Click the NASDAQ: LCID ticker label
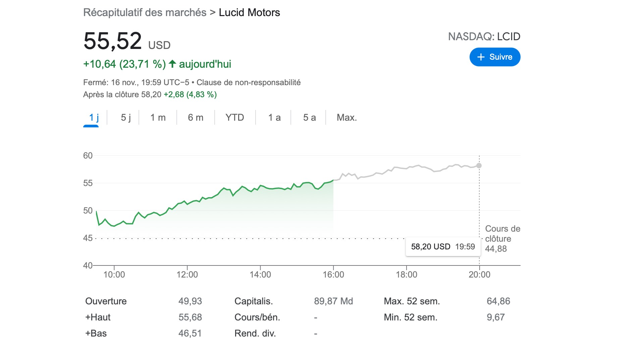The width and height of the screenshot is (644, 362). point(484,37)
